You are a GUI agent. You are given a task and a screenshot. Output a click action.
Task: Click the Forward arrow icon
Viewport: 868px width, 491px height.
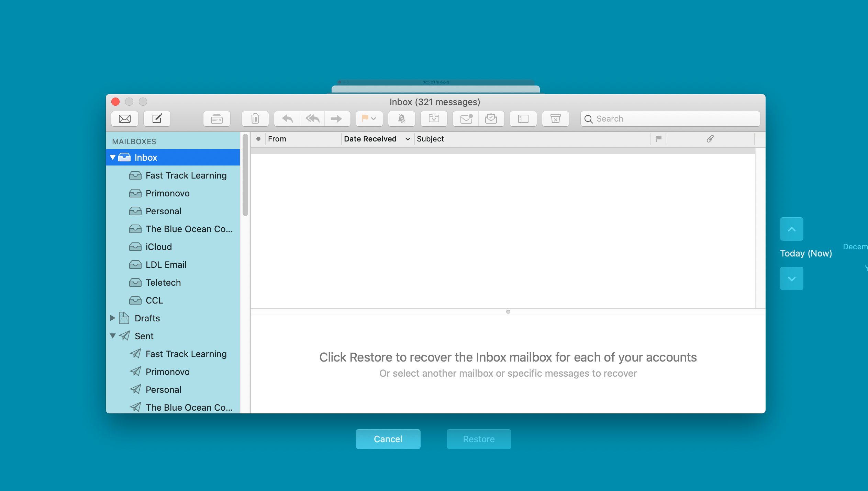coord(336,119)
